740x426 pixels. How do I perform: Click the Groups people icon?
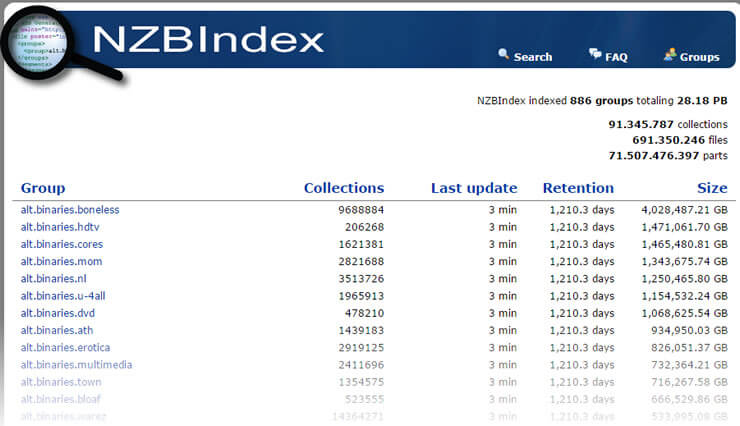coord(670,55)
